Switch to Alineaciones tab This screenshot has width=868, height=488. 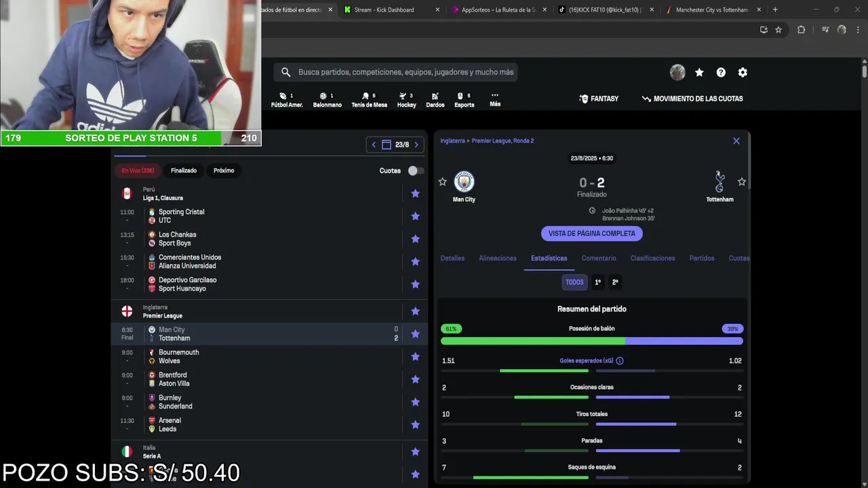coord(498,258)
